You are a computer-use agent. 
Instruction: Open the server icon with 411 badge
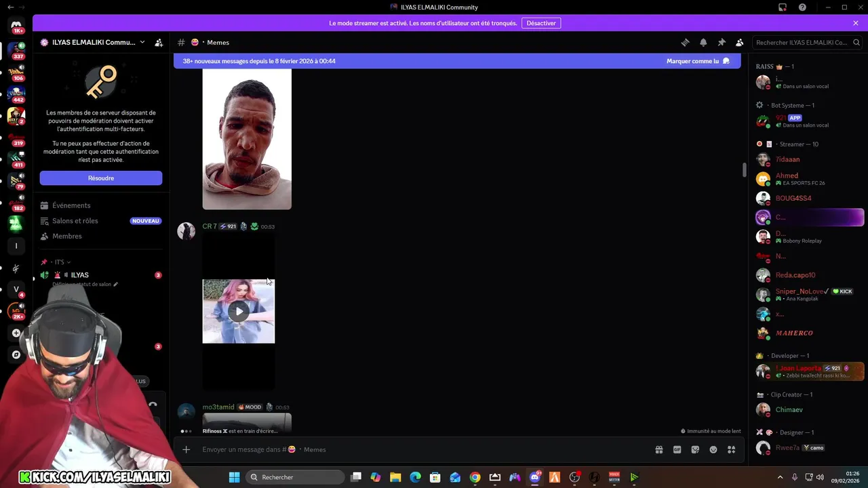click(16, 159)
